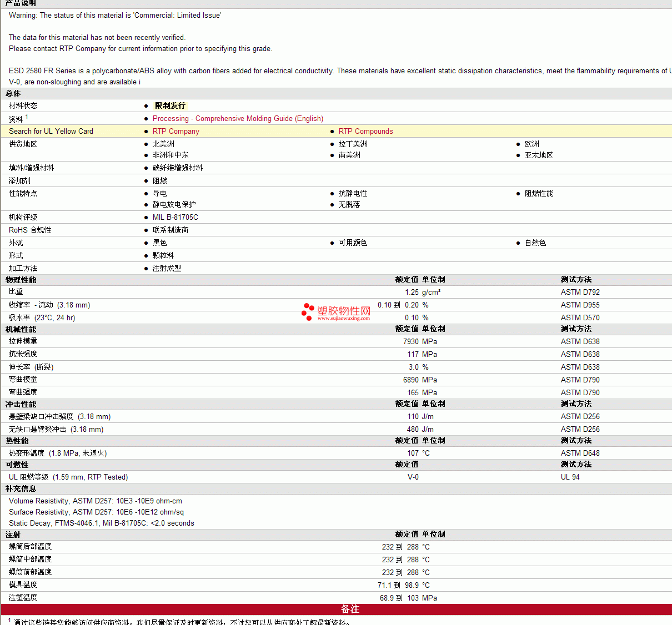The image size is (672, 625).
Task: Click the 无缺口悬臂梁冲击 value 480
Action: [413, 429]
